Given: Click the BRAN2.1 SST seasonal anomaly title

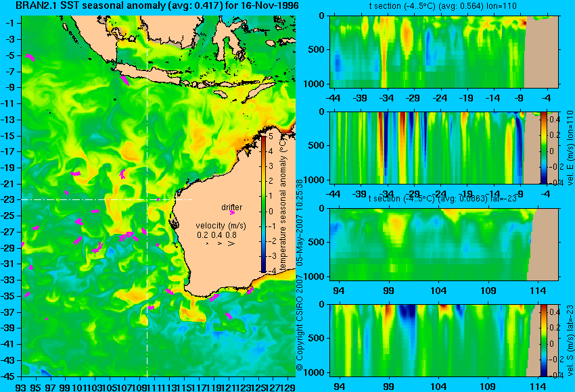Looking at the screenshot, I should [x=157, y=5].
